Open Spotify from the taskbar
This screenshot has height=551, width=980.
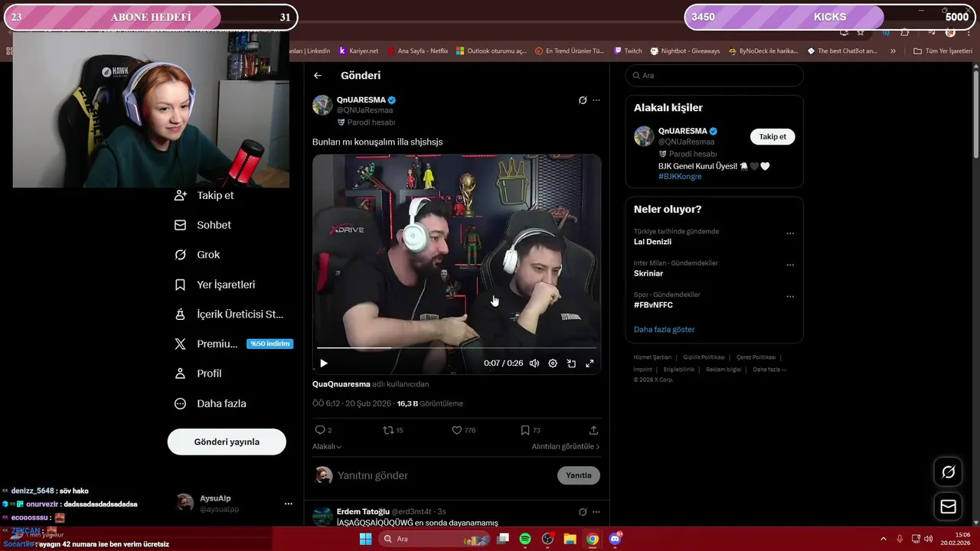click(x=525, y=539)
